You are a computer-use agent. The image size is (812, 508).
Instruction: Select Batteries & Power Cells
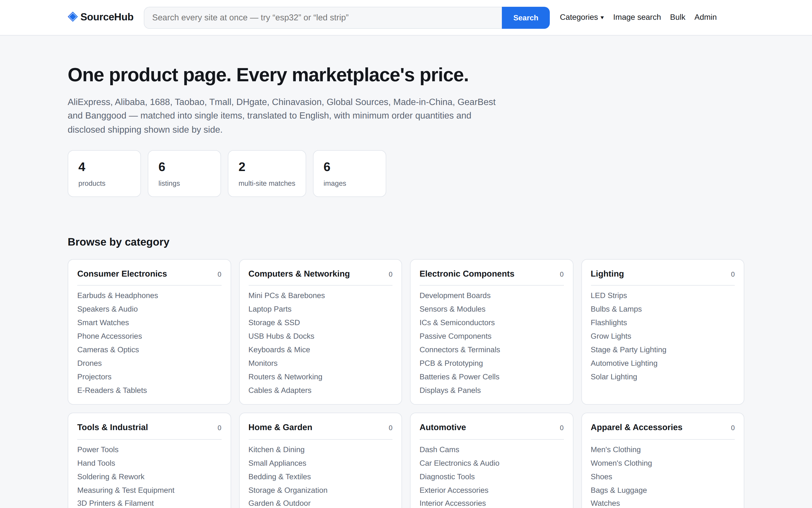459,377
